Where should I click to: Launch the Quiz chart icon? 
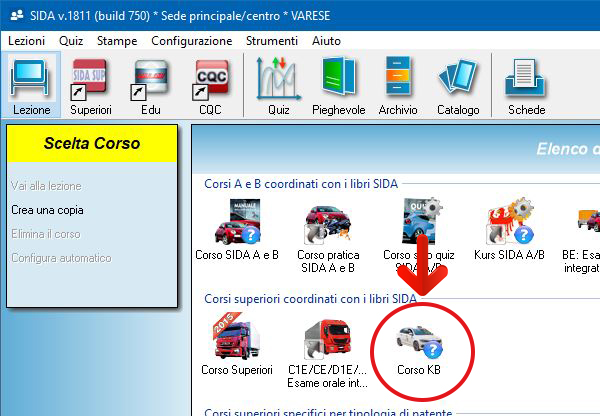(278, 85)
